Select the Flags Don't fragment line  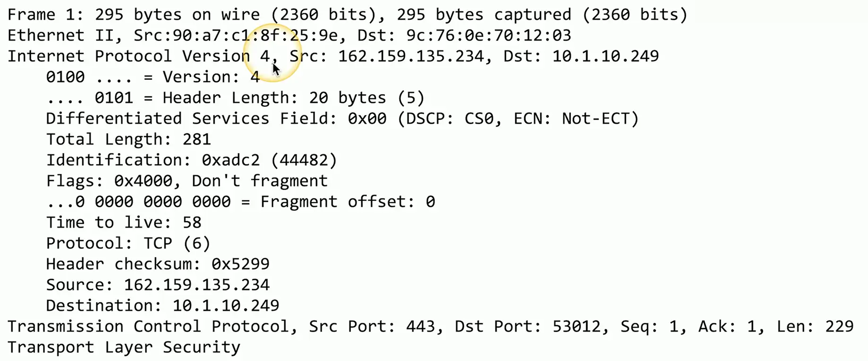pos(187,181)
